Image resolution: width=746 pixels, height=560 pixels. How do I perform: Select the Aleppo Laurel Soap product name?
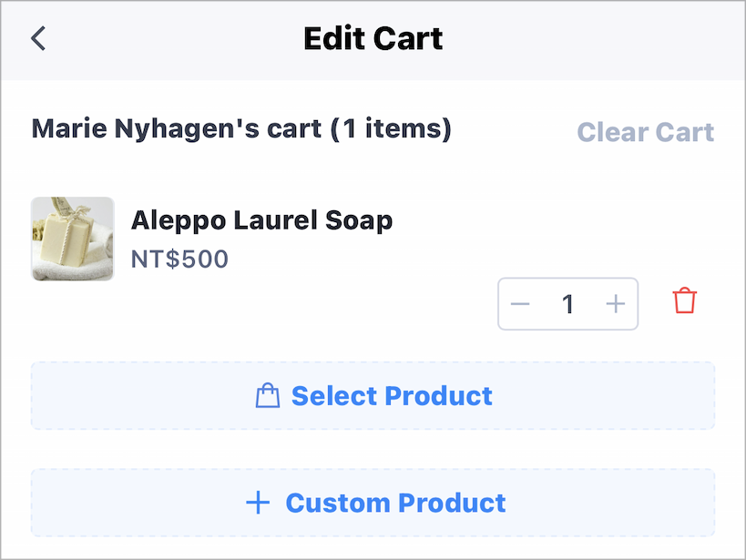[x=261, y=220]
